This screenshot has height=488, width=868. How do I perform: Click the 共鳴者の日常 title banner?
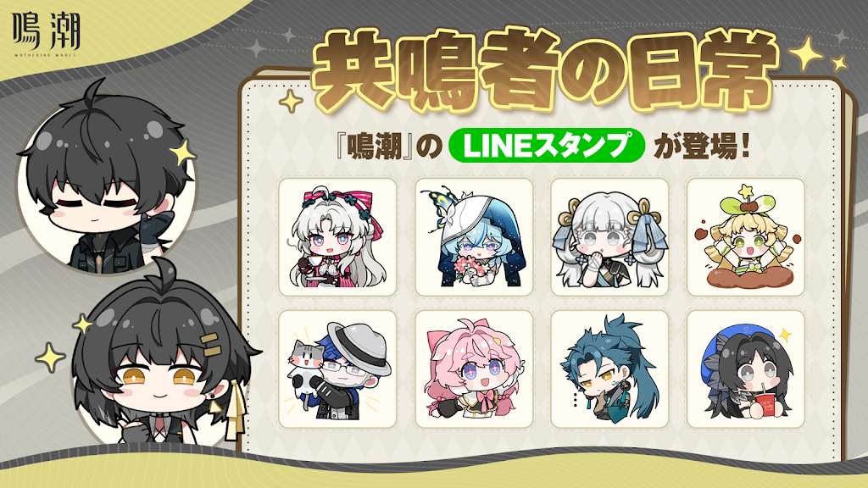(545, 71)
